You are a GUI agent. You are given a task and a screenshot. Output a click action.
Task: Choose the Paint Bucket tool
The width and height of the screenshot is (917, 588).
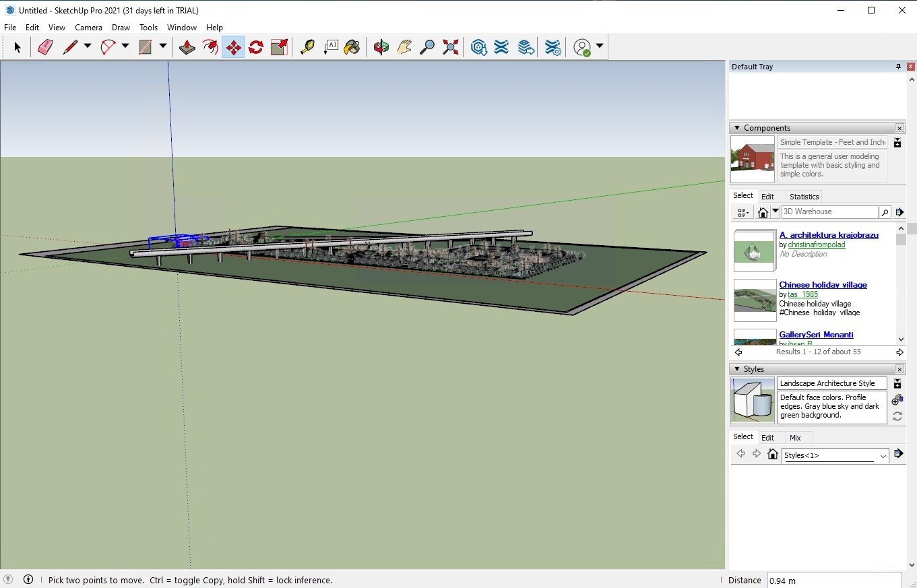click(352, 47)
